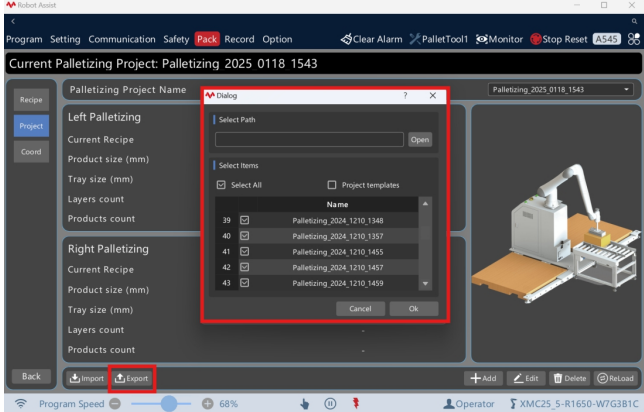Click the Import button
This screenshot has width=644, height=412.
(x=87, y=378)
